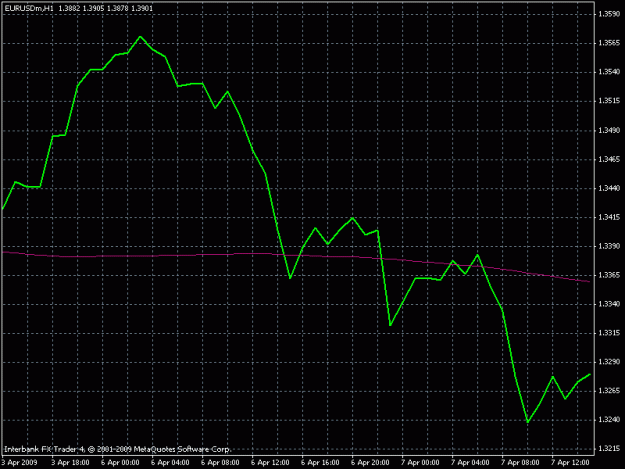Click the EURUSDm,H1 chart title text
Screen dimensions: 625x469
[x=29, y=8]
